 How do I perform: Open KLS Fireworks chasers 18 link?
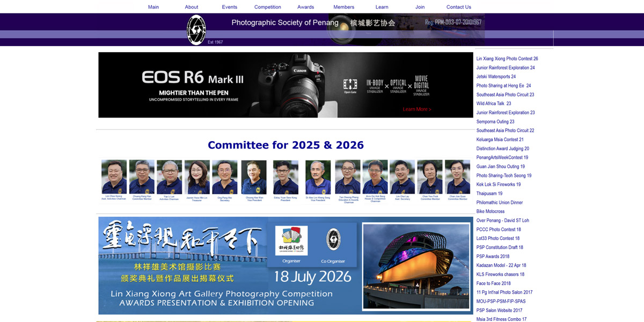(501, 274)
